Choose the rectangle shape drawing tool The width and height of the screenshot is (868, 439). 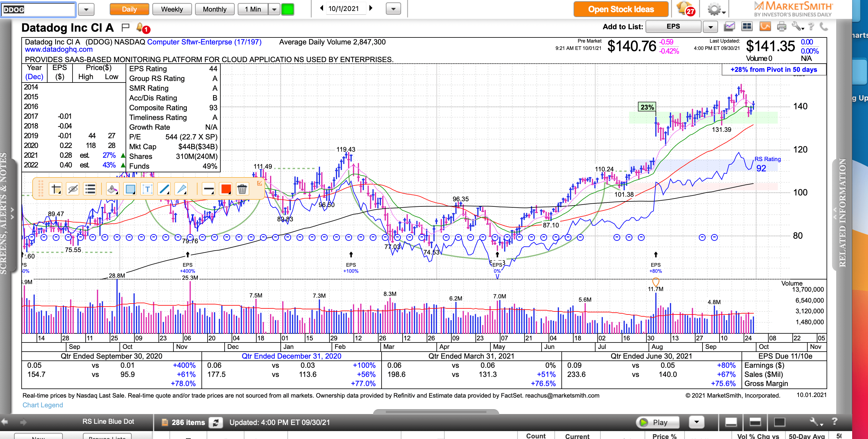tap(130, 189)
